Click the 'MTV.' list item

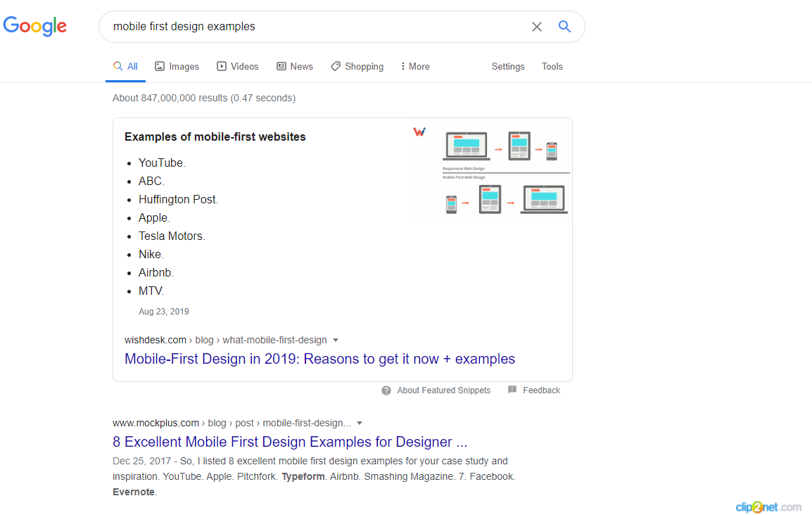151,291
